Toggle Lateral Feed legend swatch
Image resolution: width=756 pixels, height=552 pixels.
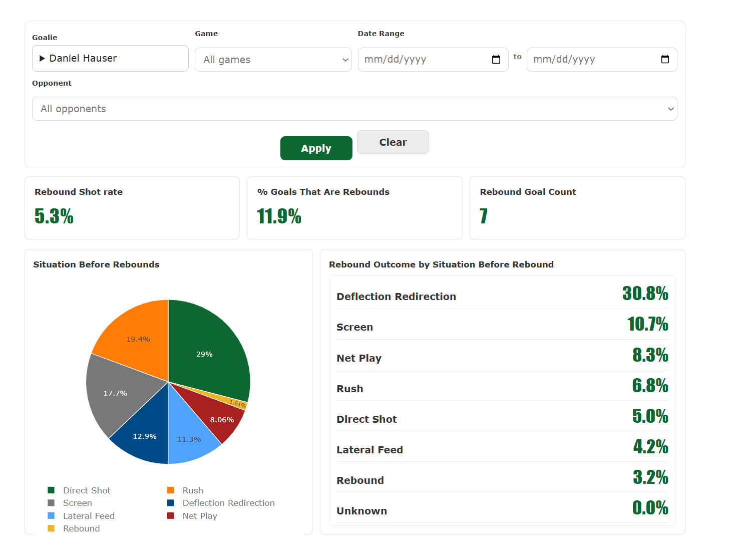click(51, 515)
